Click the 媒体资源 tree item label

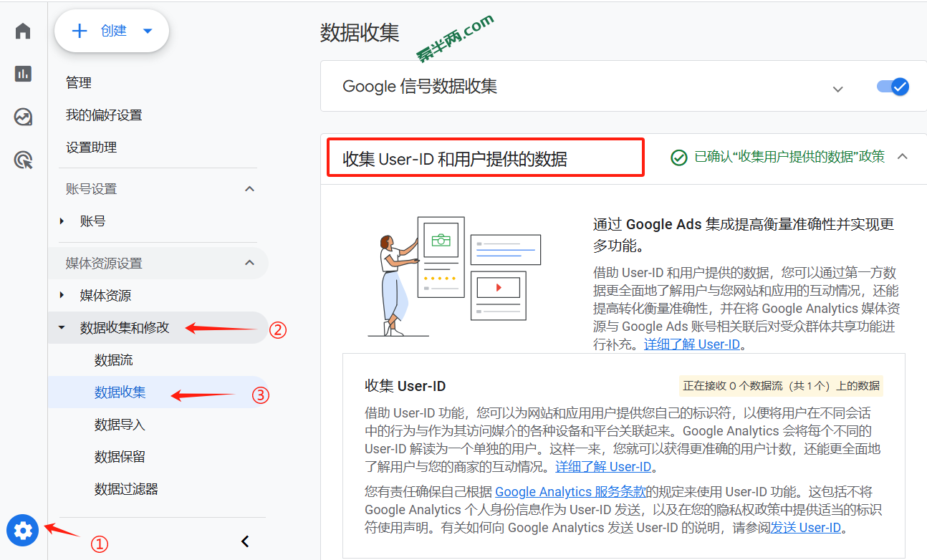pos(106,295)
